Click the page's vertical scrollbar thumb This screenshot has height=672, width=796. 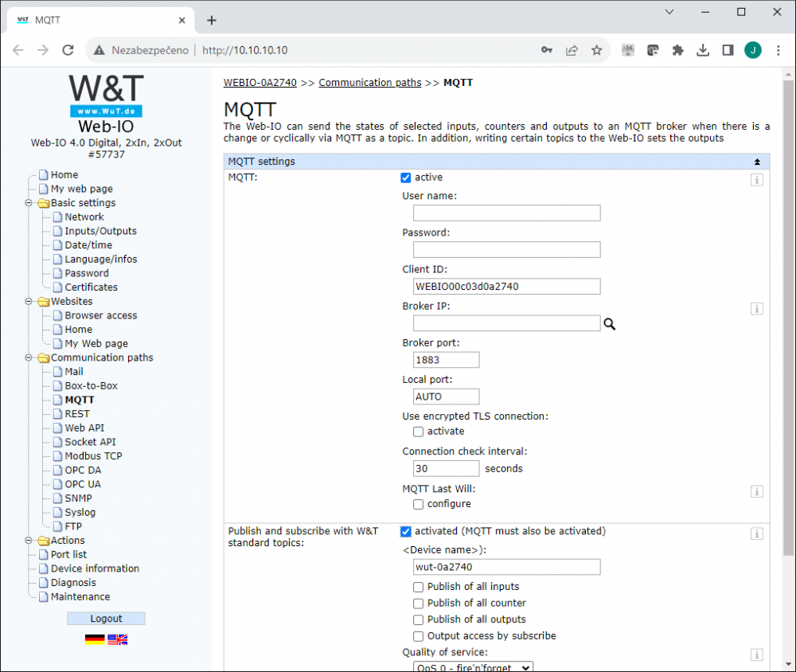point(788,318)
